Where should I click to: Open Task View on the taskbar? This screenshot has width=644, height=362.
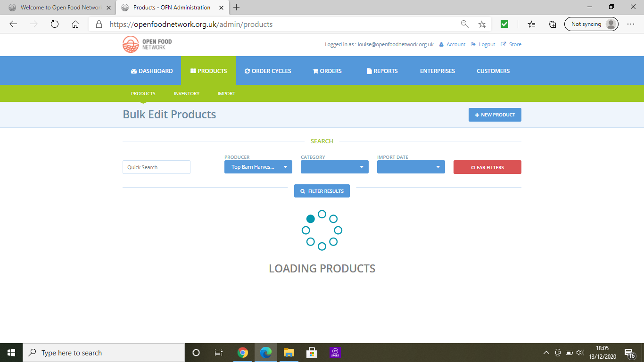pyautogui.click(x=219, y=353)
